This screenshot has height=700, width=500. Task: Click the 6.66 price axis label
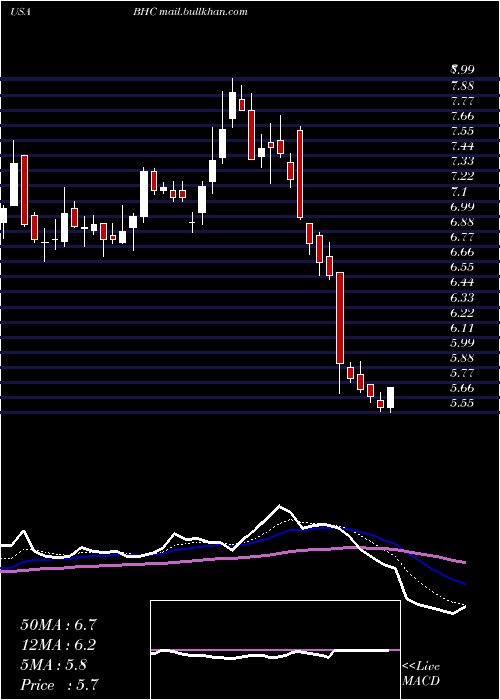(462, 252)
